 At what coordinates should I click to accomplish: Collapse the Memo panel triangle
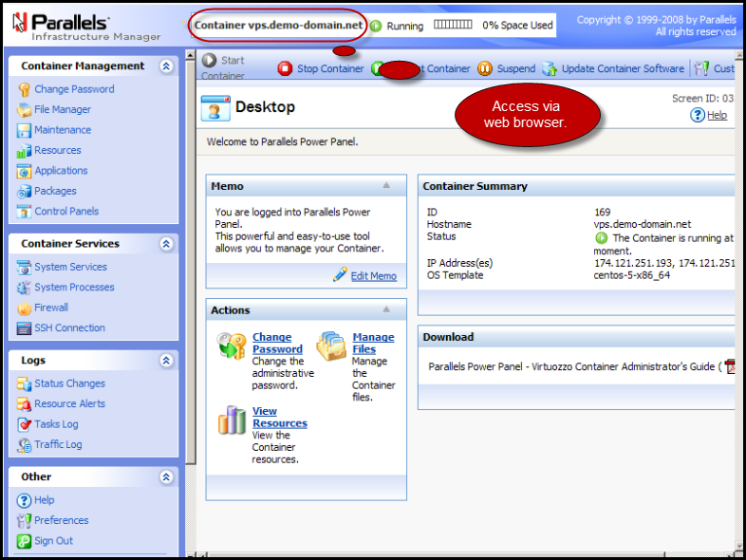pos(386,185)
